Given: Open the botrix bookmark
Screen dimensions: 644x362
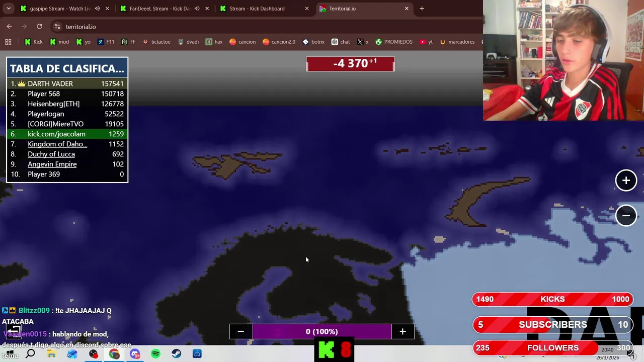Looking at the screenshot, I should coord(313,42).
